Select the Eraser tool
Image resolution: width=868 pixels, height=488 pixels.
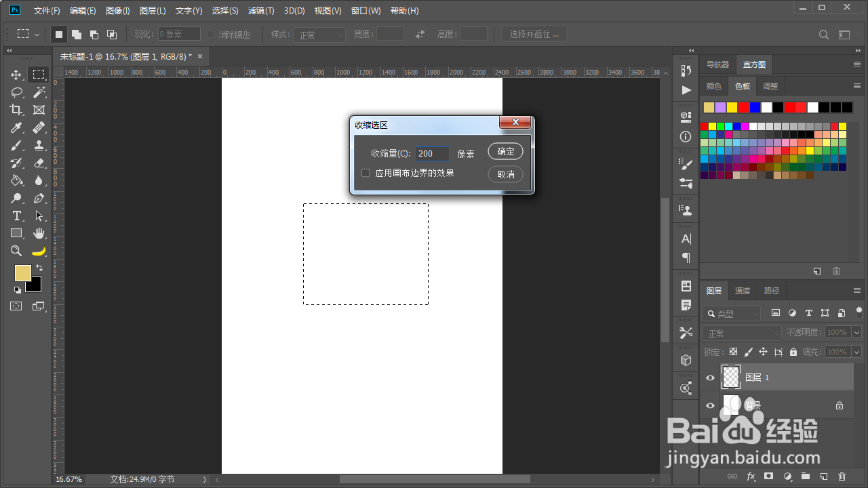coord(39,163)
